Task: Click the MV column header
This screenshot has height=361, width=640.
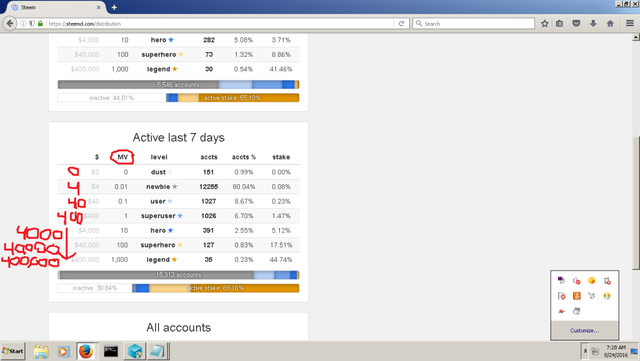Action: tap(122, 157)
